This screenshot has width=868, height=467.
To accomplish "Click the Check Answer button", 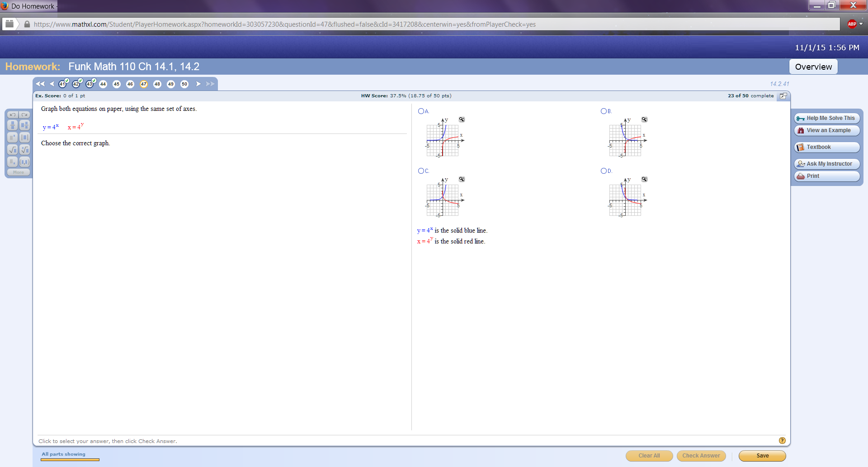I will [x=701, y=456].
